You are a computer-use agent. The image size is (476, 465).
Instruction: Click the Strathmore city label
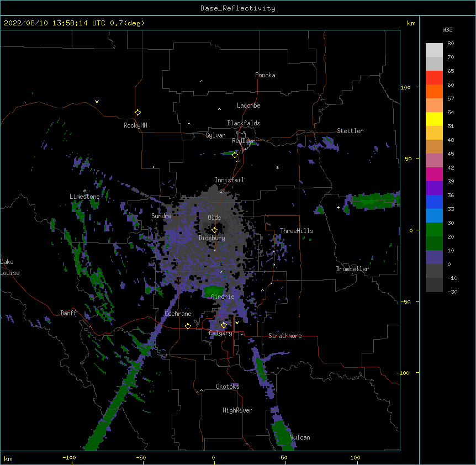(285, 336)
